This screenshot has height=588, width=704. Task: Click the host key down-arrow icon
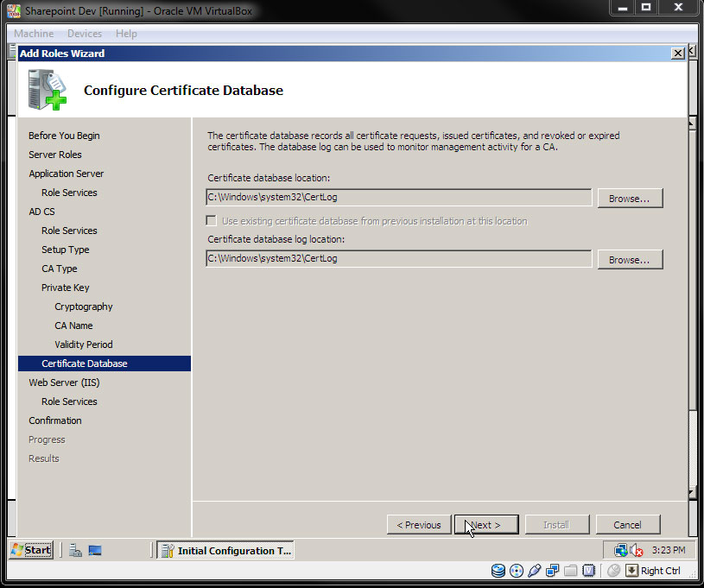(631, 571)
